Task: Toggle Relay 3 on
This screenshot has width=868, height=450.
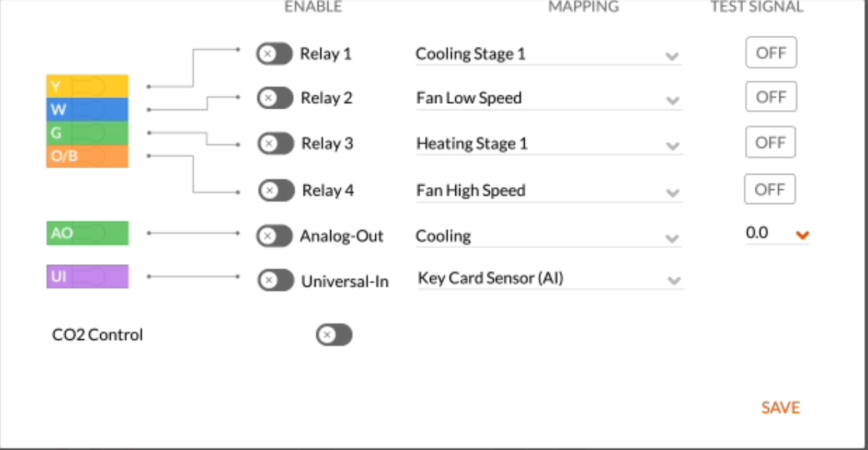Action: (274, 144)
